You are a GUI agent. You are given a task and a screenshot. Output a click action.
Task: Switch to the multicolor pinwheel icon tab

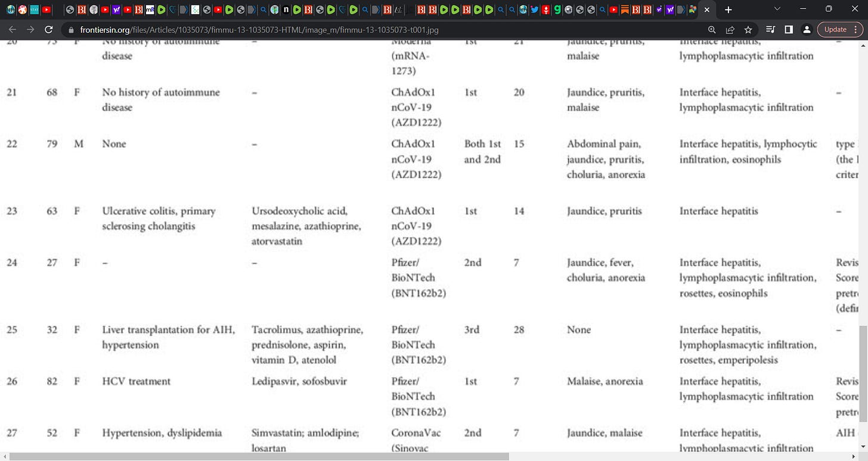click(692, 10)
